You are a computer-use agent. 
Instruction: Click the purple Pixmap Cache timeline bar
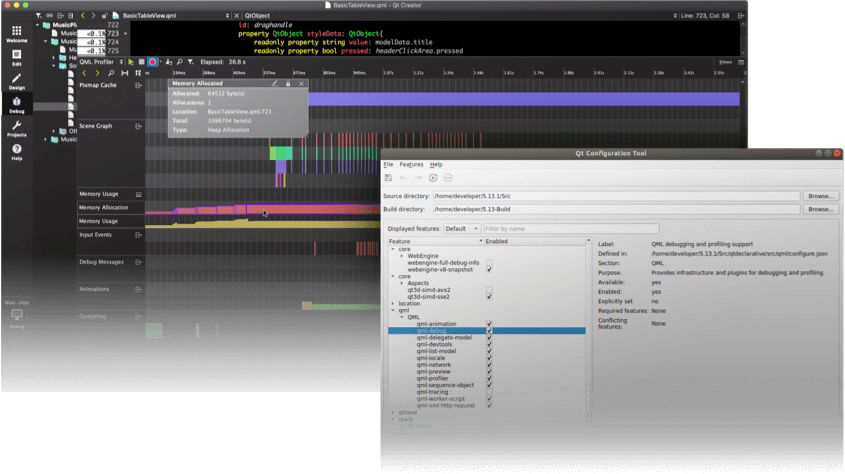(x=520, y=99)
